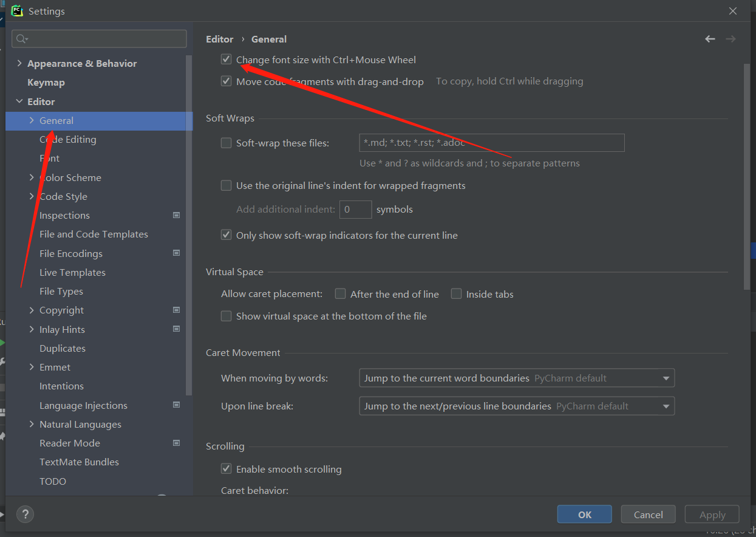Toggle Enable smooth scrolling checkbox
Screen dimensions: 756x537
pos(226,469)
